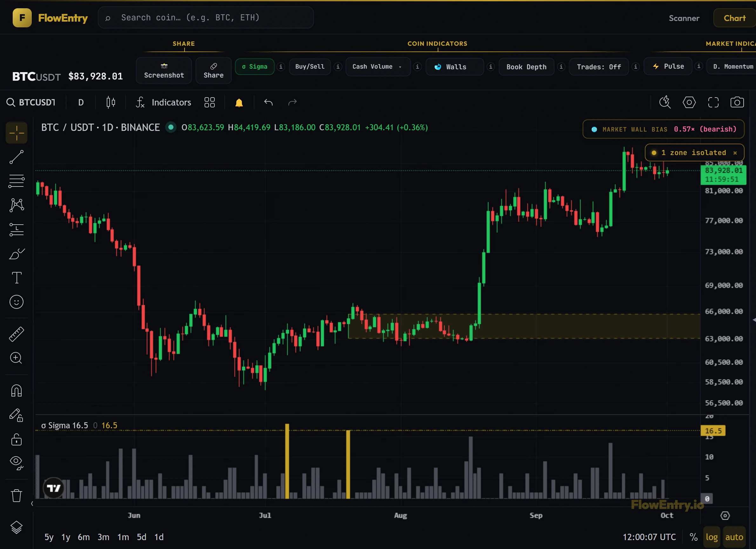Screen dimensions: 756x549
Task: Redo the last chart action
Action: pyautogui.click(x=292, y=102)
